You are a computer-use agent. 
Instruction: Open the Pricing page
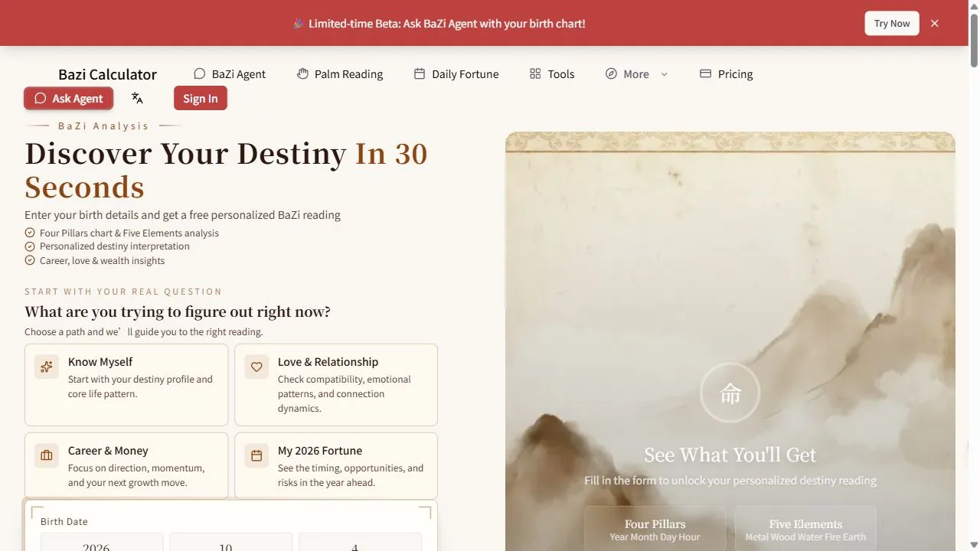click(727, 74)
